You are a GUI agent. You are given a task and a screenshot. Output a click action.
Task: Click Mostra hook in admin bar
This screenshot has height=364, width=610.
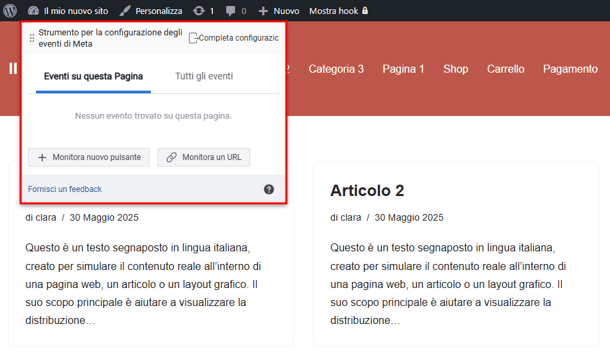(x=334, y=11)
